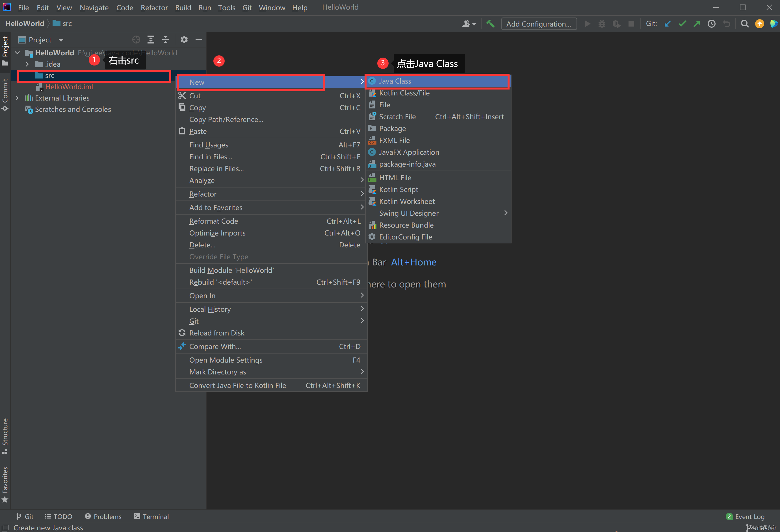Select HelloWorld.iml file in project tree
This screenshot has width=780, height=532.
tap(69, 87)
